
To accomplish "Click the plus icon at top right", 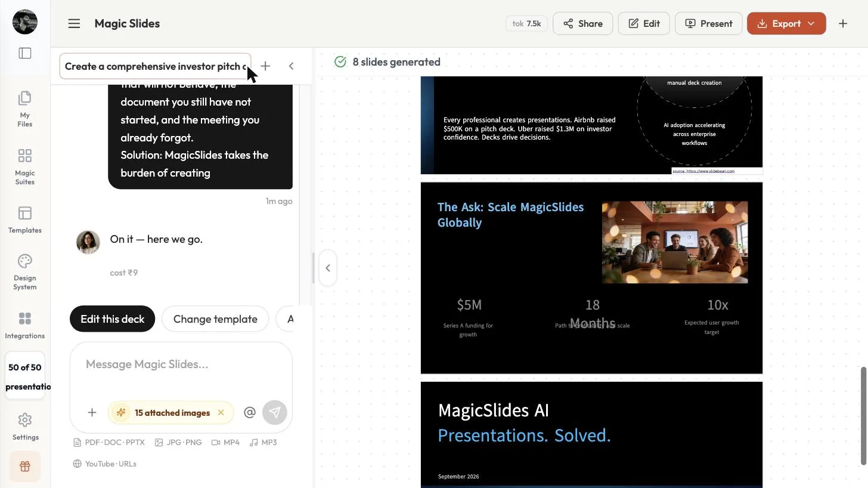I will click(x=843, y=23).
